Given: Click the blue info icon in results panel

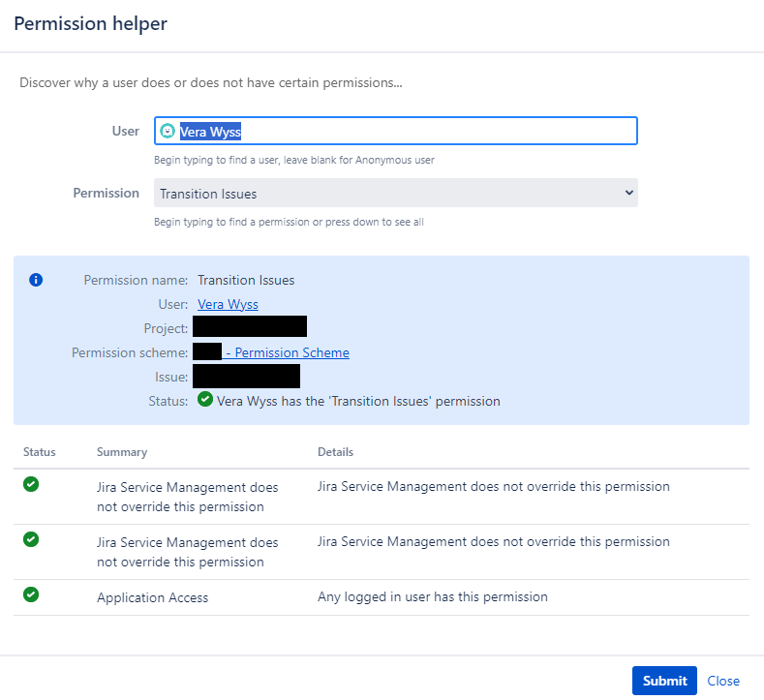Looking at the screenshot, I should click(36, 280).
